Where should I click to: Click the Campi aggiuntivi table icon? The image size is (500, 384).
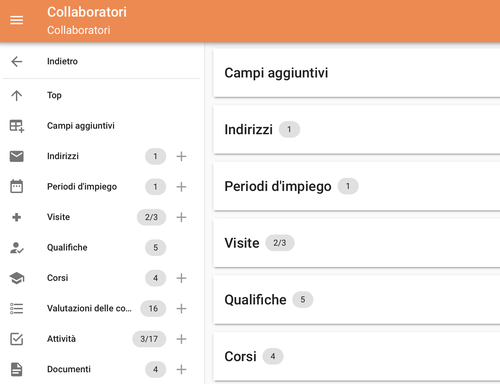(x=17, y=126)
